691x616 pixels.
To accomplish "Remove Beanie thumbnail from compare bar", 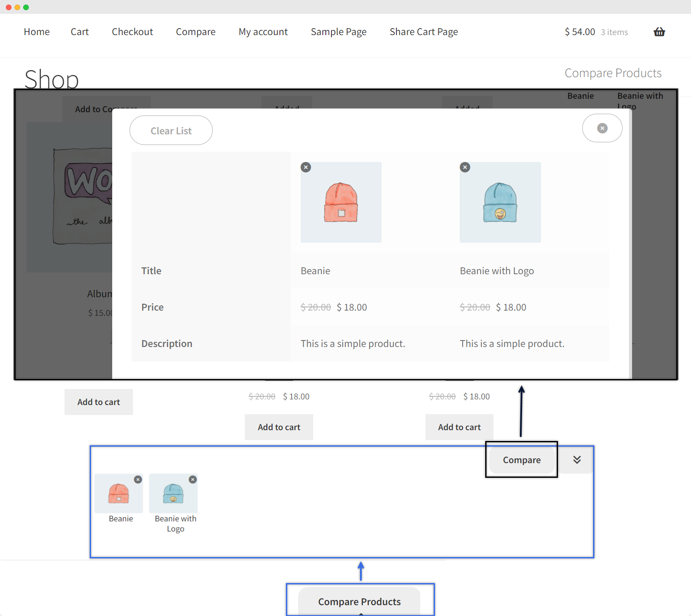I will click(x=138, y=480).
